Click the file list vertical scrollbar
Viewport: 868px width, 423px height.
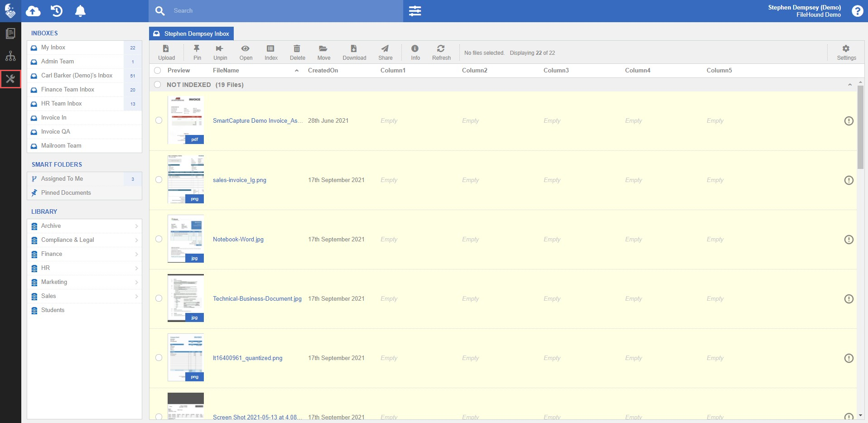point(860,127)
